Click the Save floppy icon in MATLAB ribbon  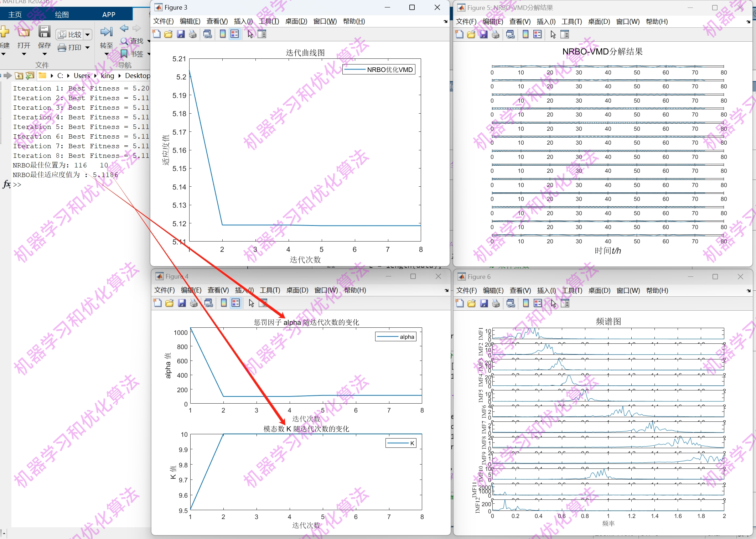[x=44, y=32]
